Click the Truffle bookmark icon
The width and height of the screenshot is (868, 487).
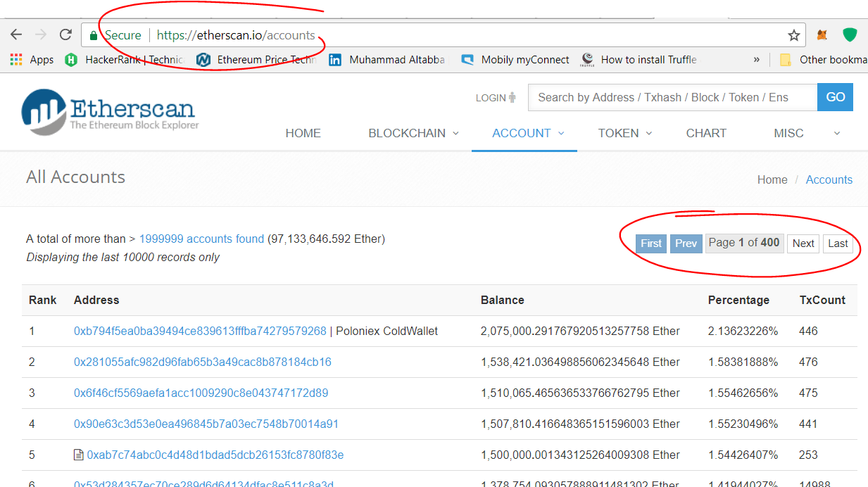(586, 59)
